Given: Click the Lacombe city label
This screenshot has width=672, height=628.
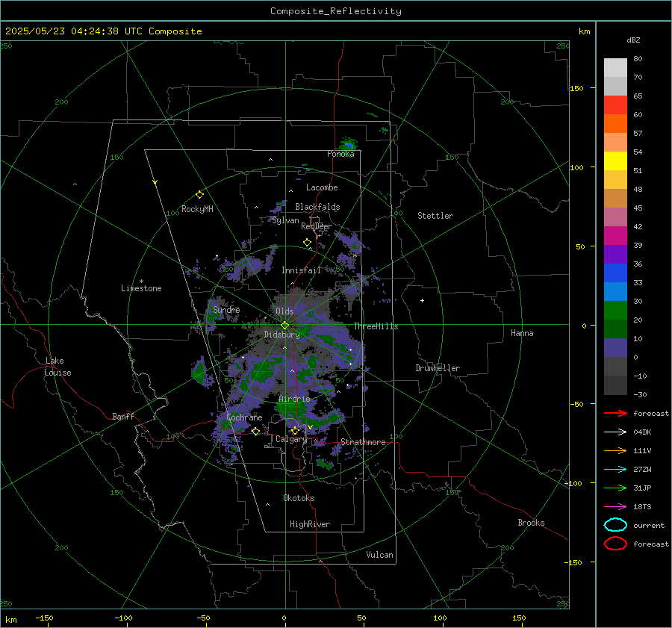Looking at the screenshot, I should coord(322,187).
